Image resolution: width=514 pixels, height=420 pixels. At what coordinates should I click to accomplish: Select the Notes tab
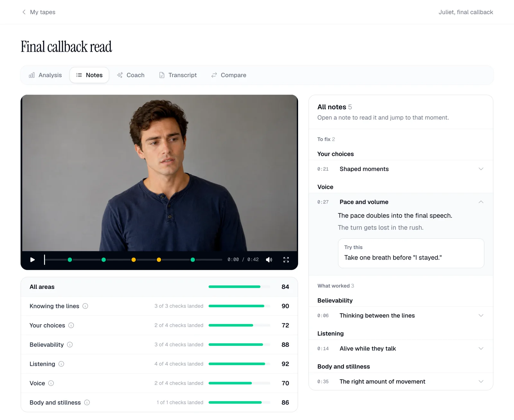click(x=89, y=75)
